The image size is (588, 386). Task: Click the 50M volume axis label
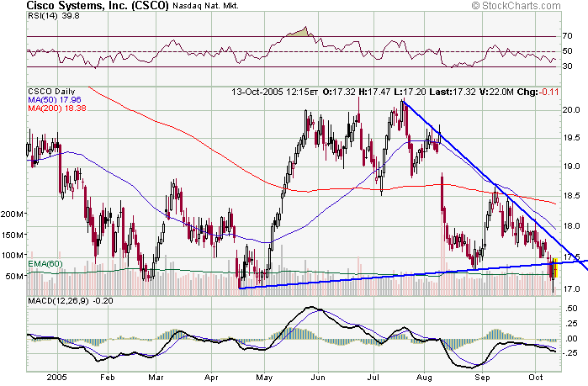pyautogui.click(x=16, y=276)
